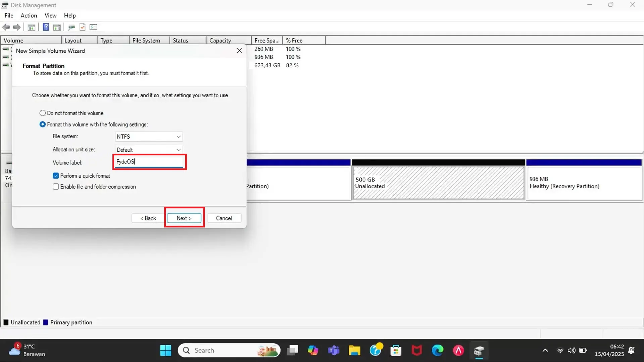This screenshot has height=362, width=644.
Task: Open Help using the blue question mark icon
Action: [46, 27]
